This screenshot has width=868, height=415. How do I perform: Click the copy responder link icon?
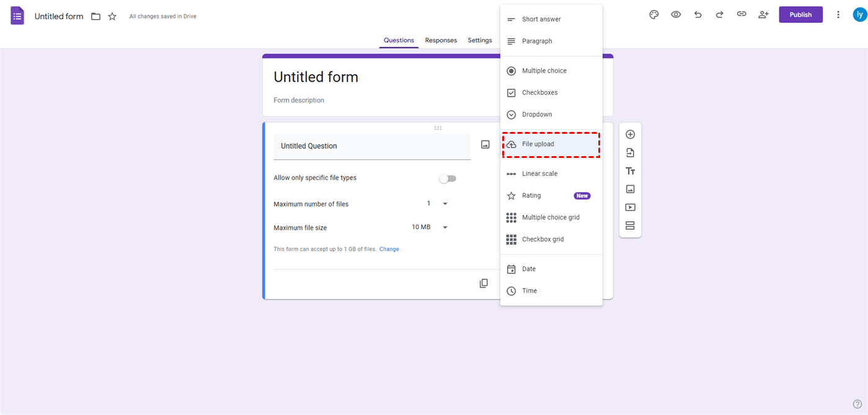pyautogui.click(x=742, y=15)
